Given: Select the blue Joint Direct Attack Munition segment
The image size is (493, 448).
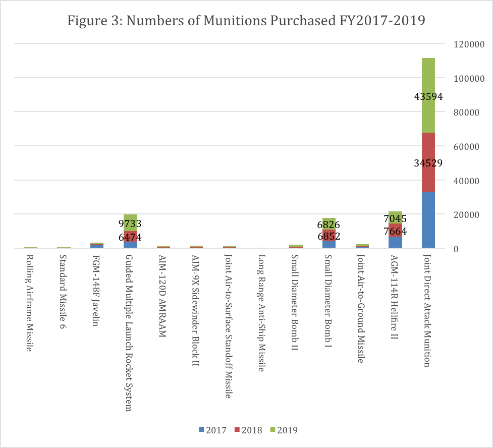Looking at the screenshot, I should (x=428, y=220).
